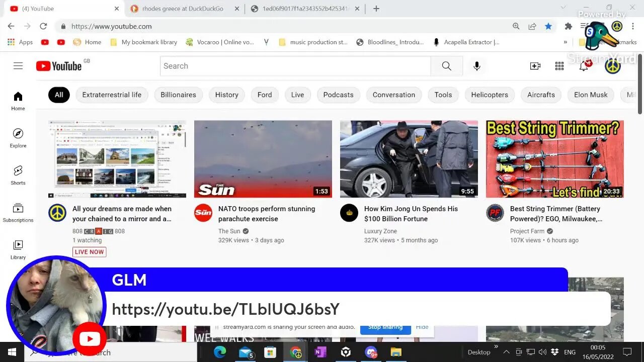Select the History chip
Viewport: 644px width, 362px height.
coord(226,95)
